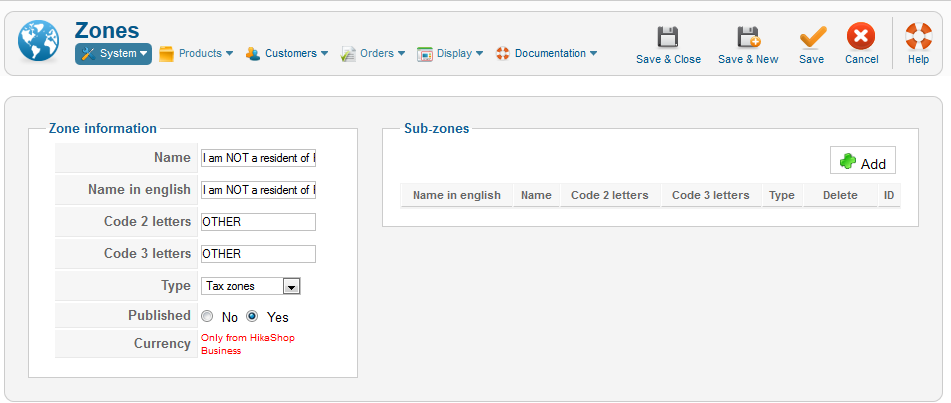This screenshot has width=951, height=403.
Task: Sort sub-zones by Name in english column
Action: click(x=456, y=195)
